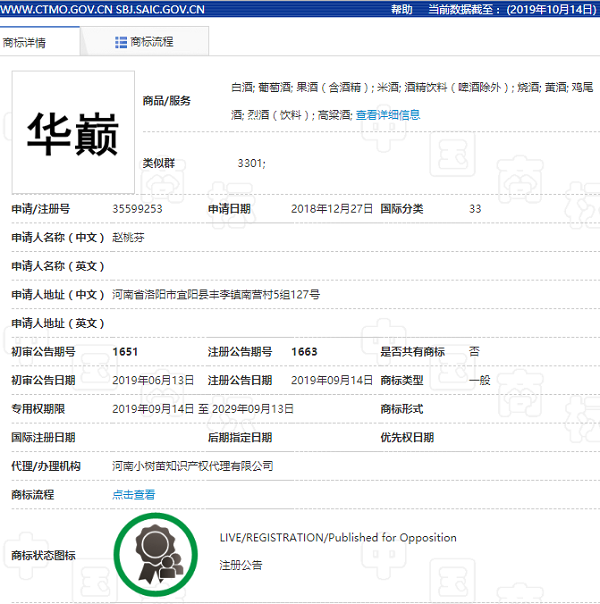This screenshot has width=600, height=604.
Task: Click the 商品/服务 field label
Action: [x=167, y=101]
